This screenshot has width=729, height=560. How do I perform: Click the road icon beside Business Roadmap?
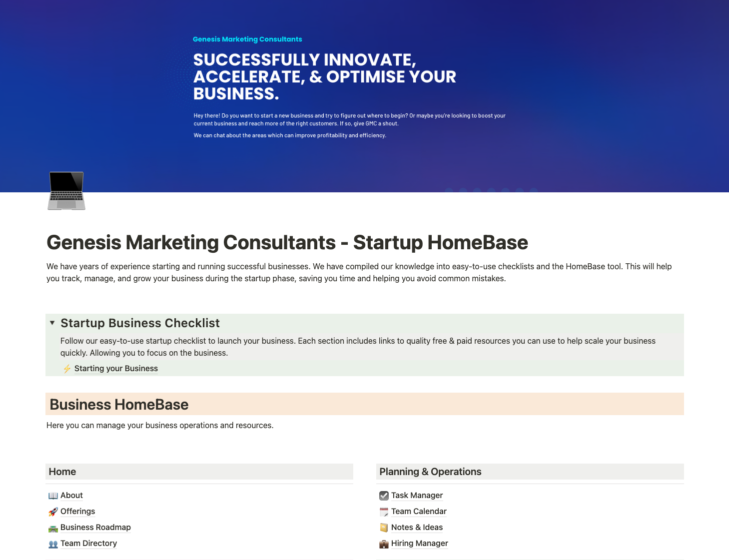[53, 528]
